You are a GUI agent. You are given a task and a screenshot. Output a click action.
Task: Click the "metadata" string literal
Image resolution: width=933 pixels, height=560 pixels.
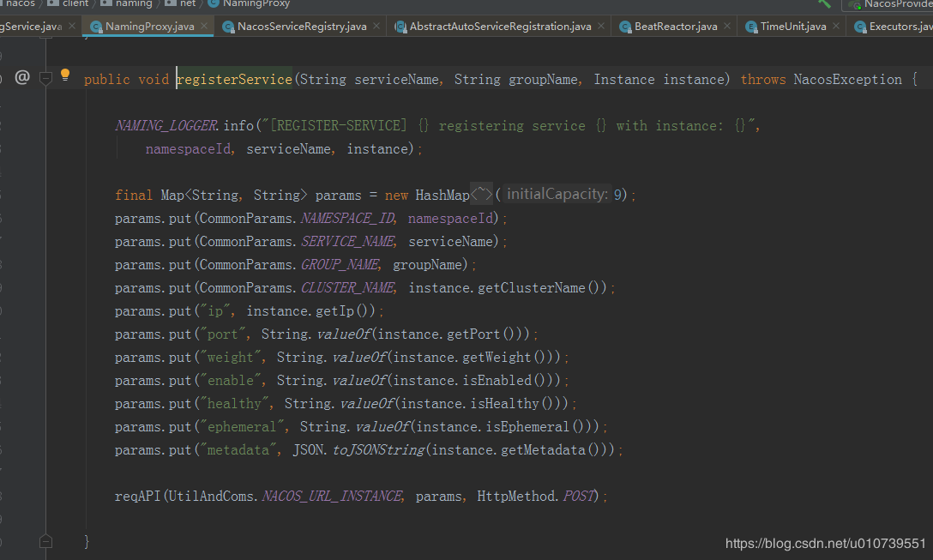238,450
